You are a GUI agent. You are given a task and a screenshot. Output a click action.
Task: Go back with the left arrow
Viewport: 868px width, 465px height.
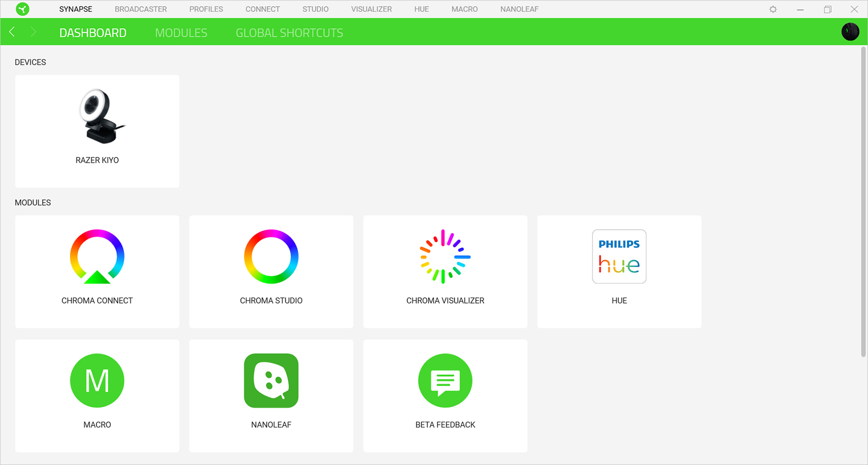[x=12, y=32]
